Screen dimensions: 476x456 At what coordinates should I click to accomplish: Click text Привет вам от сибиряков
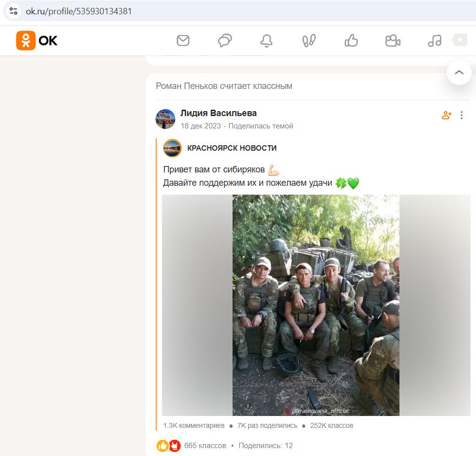click(x=214, y=169)
